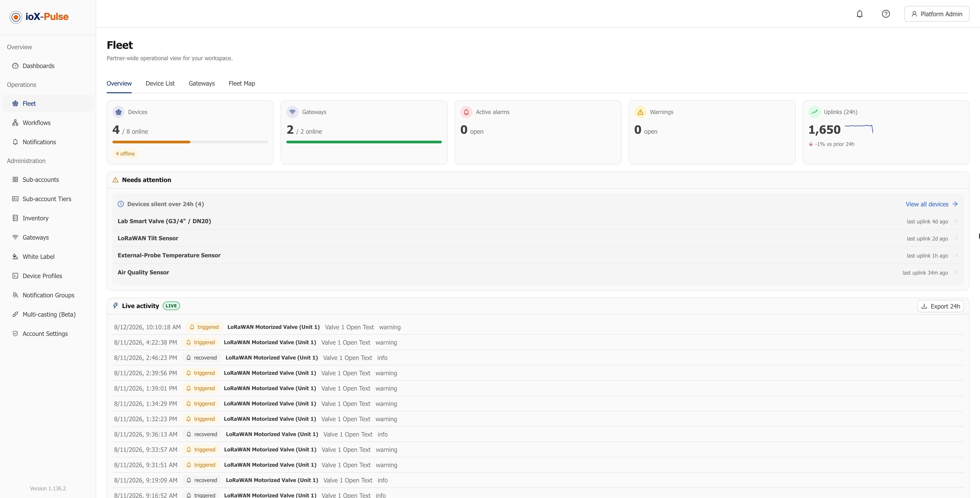The image size is (980, 498).
Task: Click the Version 1.136.2 label
Action: pyautogui.click(x=48, y=489)
